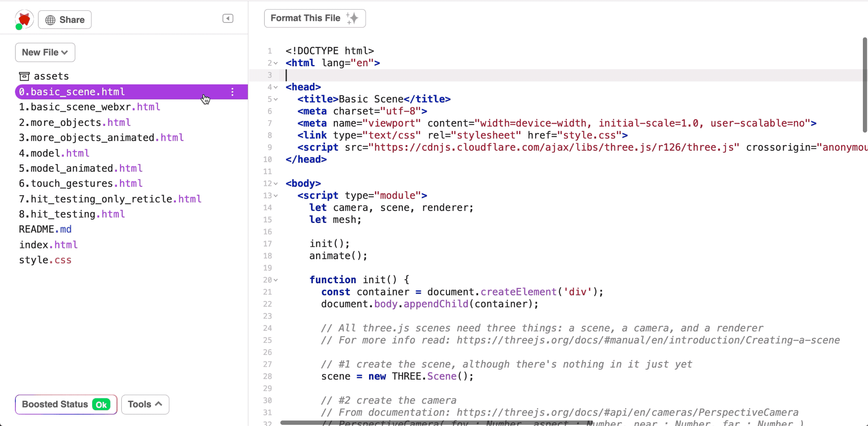Click the Glitch fox logo avatar
This screenshot has height=426, width=868.
[24, 19]
